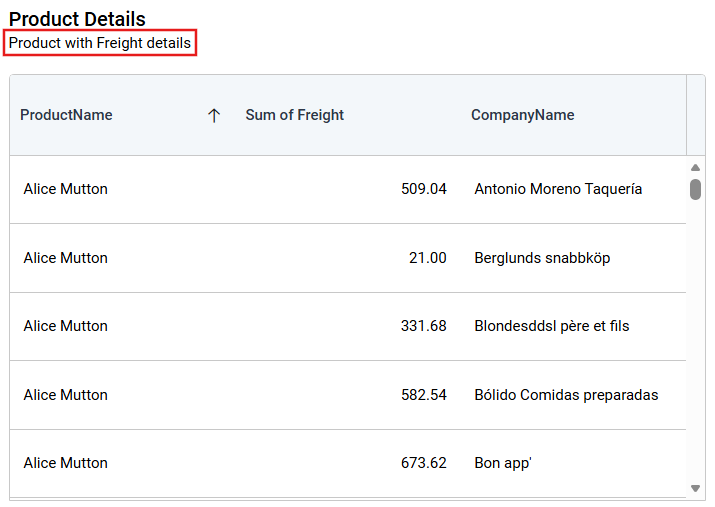Click the freight value 21.00
Viewport: 715px width, 507px height.
click(x=427, y=258)
